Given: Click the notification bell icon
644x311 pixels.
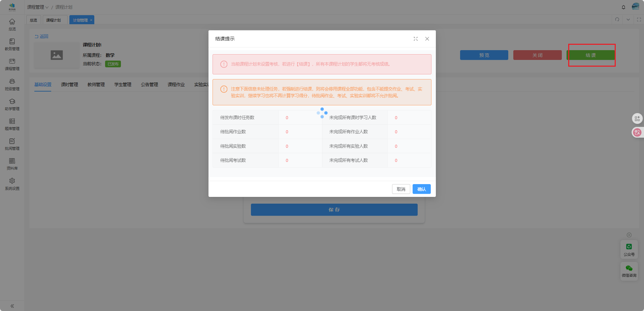Looking at the screenshot, I should point(623,7).
